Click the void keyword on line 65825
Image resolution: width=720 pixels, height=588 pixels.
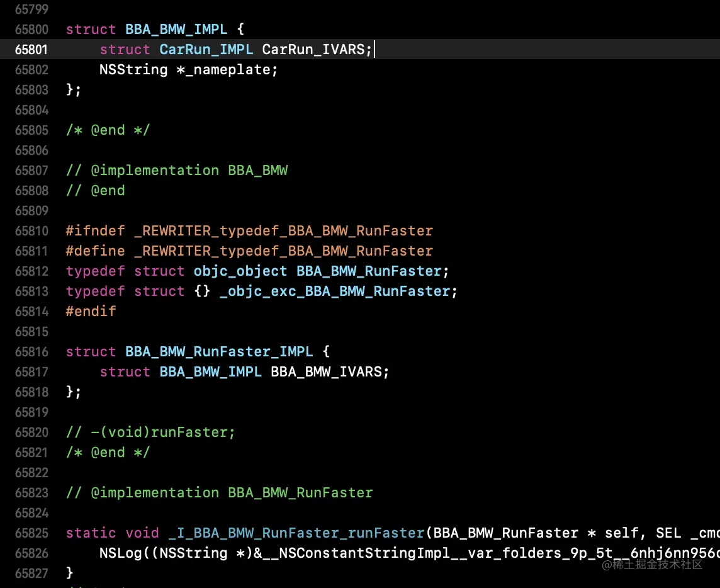(142, 533)
